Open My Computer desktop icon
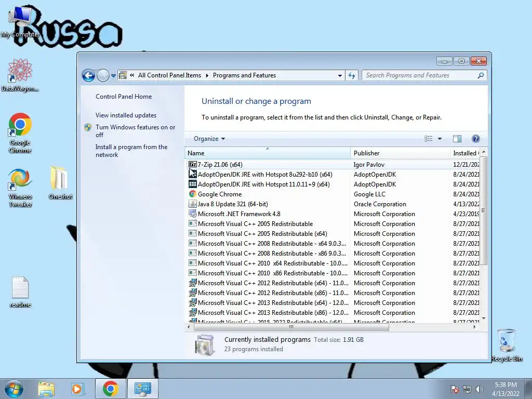This screenshot has height=399, width=532. click(x=20, y=23)
